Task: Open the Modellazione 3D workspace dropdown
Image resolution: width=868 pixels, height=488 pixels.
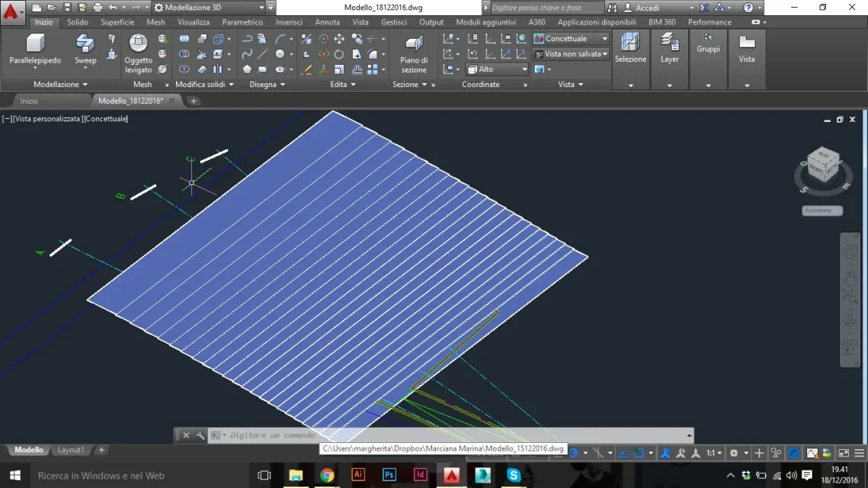Action: click(x=210, y=8)
